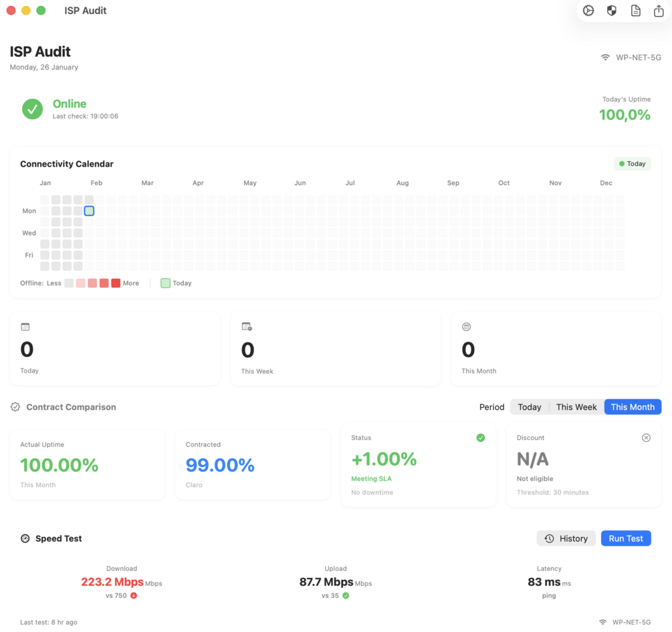Click the red download warning icon near vs 750

pos(134,596)
